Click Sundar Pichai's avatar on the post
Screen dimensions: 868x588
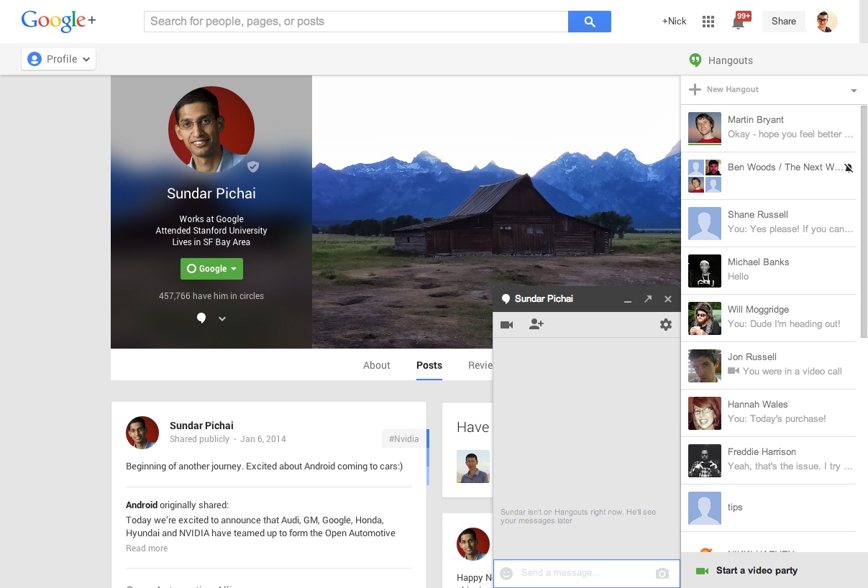click(x=142, y=433)
